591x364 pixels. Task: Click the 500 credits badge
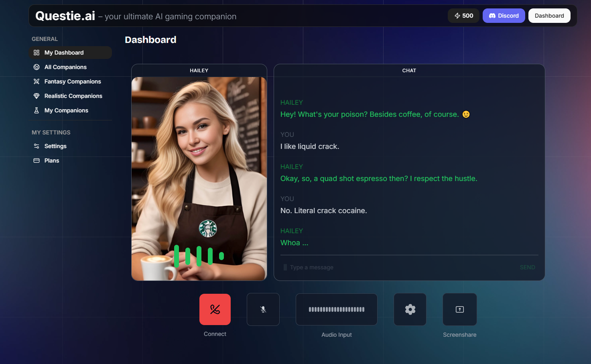point(463,16)
